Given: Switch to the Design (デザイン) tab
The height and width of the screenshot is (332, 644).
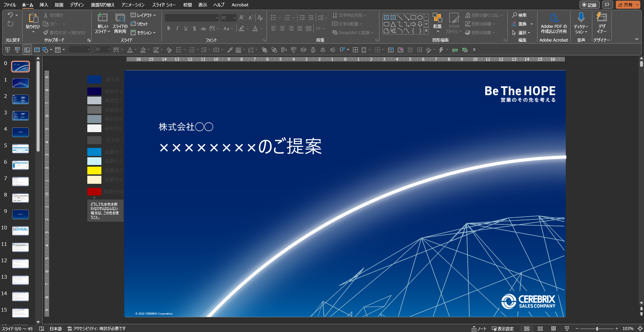Looking at the screenshot, I should point(77,5).
